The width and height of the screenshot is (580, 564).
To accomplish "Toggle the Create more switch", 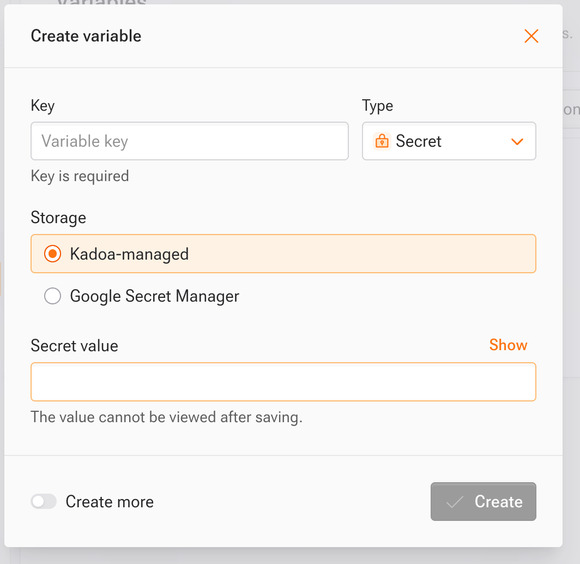I will pos(44,501).
